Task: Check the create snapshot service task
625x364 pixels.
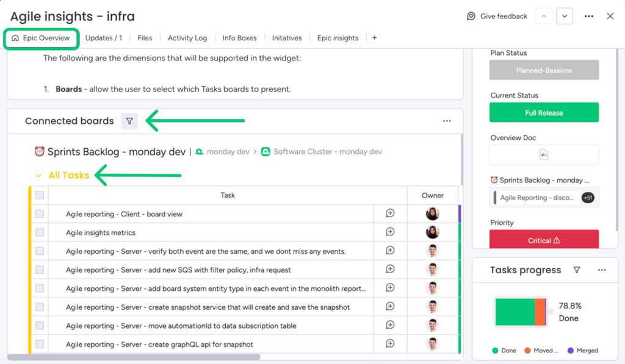Action: click(40, 307)
